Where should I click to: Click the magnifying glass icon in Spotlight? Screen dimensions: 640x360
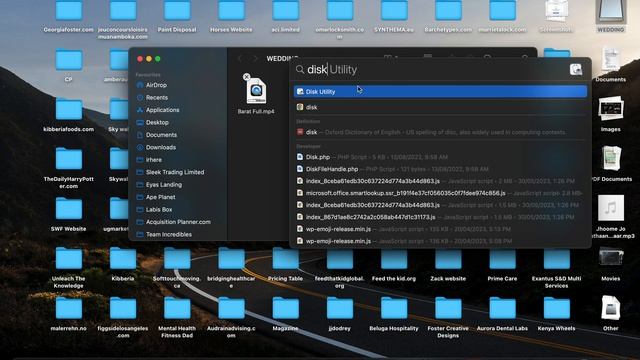pos(300,69)
